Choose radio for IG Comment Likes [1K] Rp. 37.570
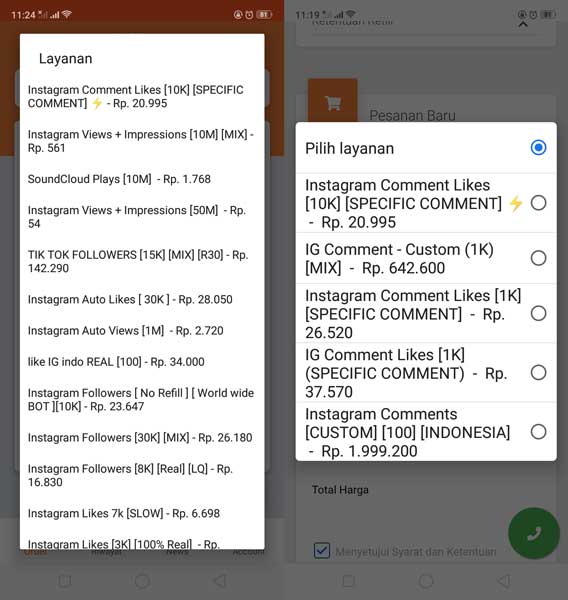Image resolution: width=568 pixels, height=600 pixels. click(538, 372)
